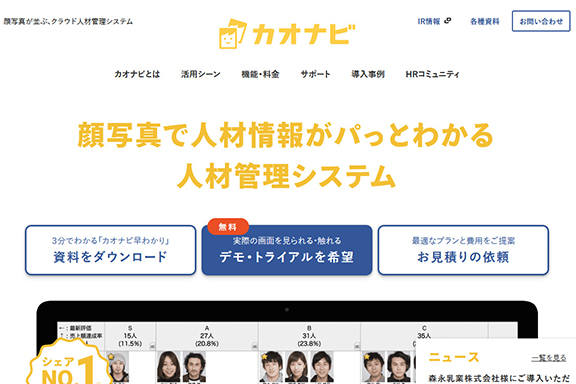The width and height of the screenshot is (576, 384).
Task: Open カオナビとは menu item
Action: 137,74
